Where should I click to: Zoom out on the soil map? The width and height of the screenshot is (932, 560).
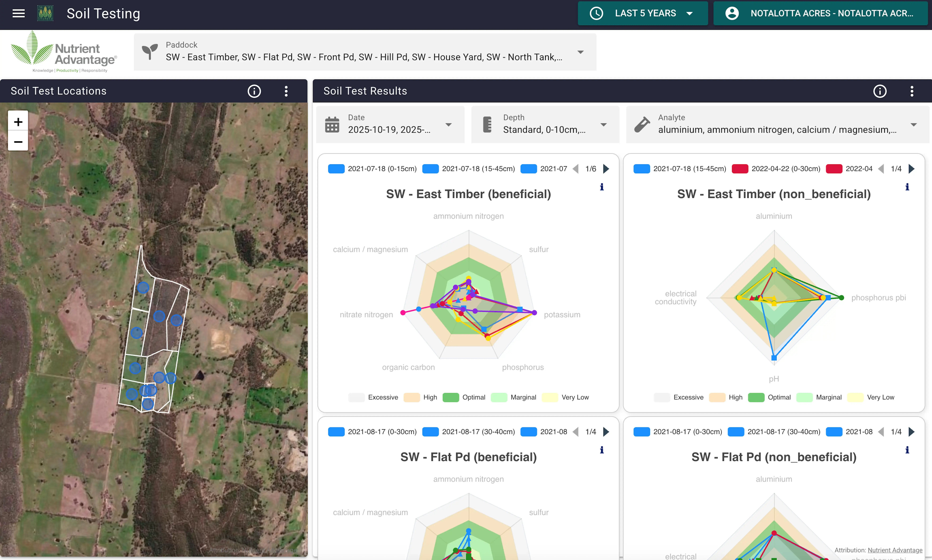coord(18,142)
